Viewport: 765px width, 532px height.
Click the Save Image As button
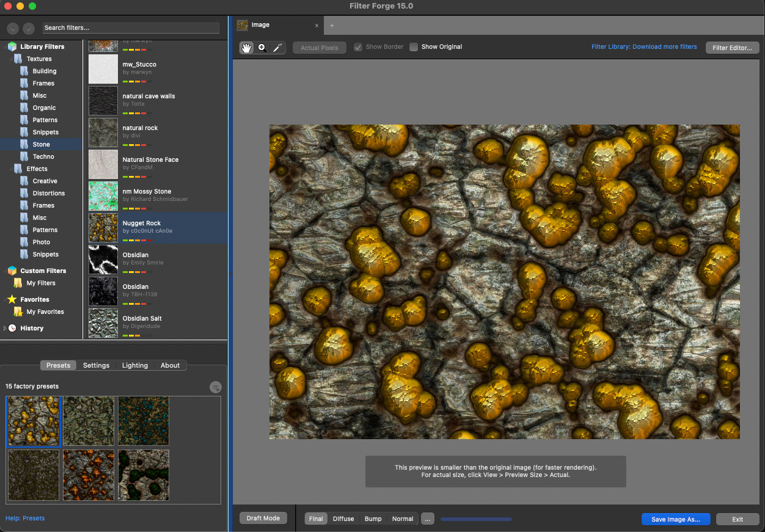[675, 519]
